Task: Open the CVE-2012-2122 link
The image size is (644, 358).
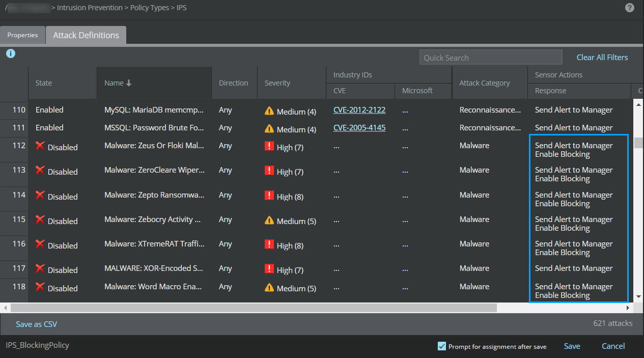Action: tap(359, 110)
